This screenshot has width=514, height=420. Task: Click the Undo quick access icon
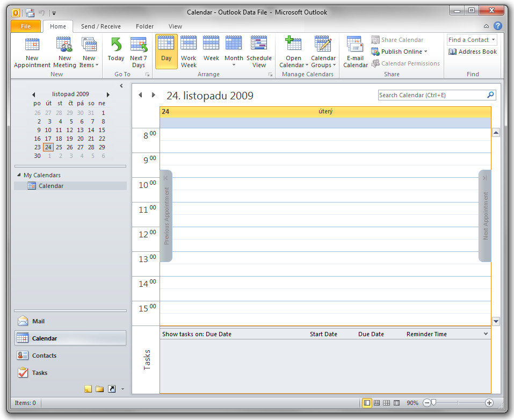[x=42, y=13]
